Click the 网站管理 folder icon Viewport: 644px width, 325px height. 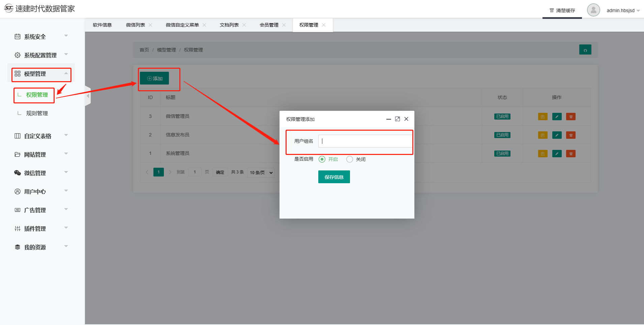[18, 154]
